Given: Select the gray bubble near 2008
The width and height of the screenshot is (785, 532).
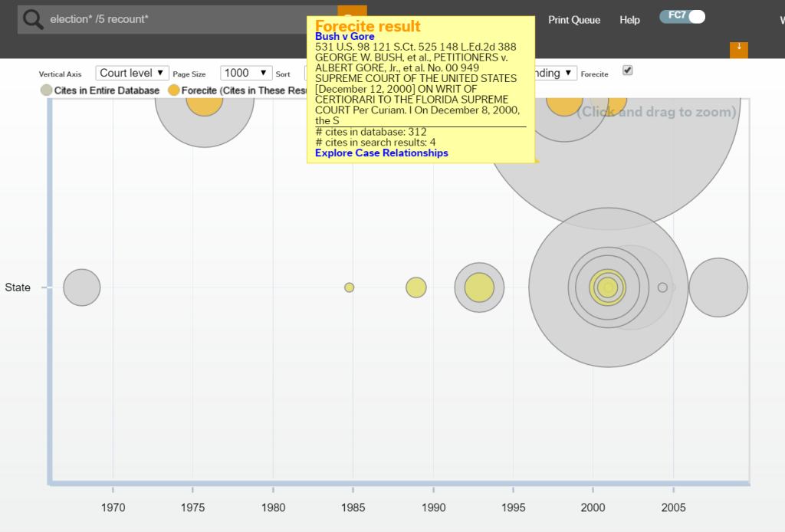Looking at the screenshot, I should 718,287.
